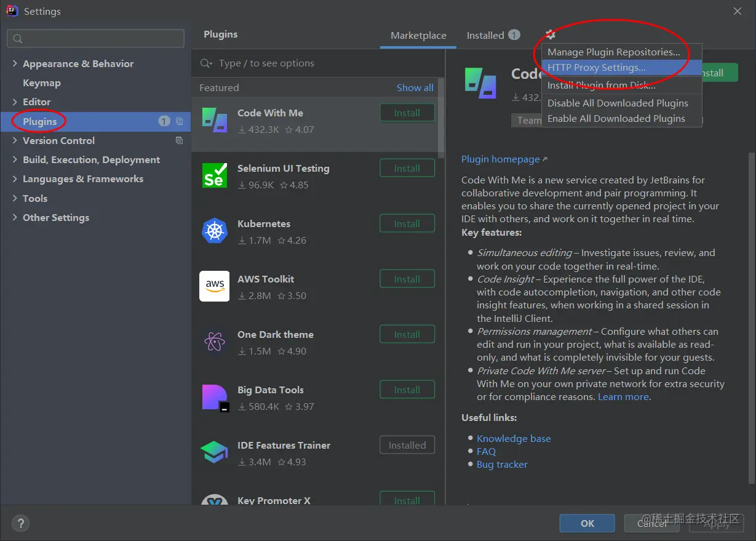Choose Manage Plugin Repositories menu item
756x541 pixels.
click(x=621, y=52)
